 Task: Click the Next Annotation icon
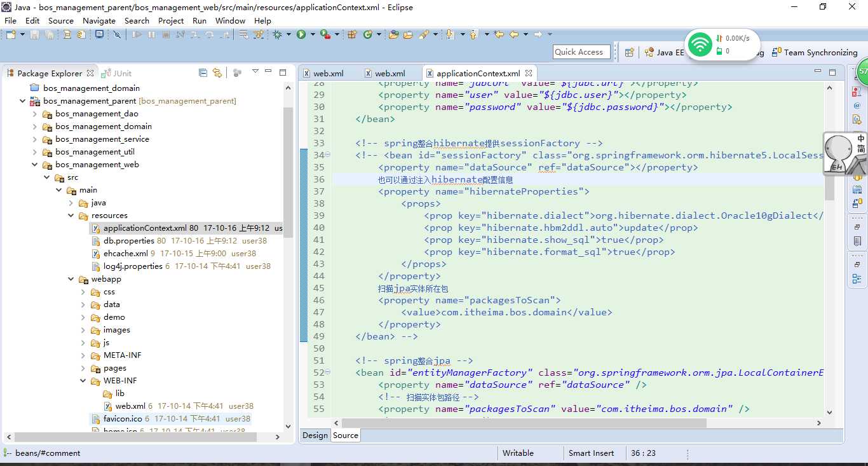(x=450, y=34)
